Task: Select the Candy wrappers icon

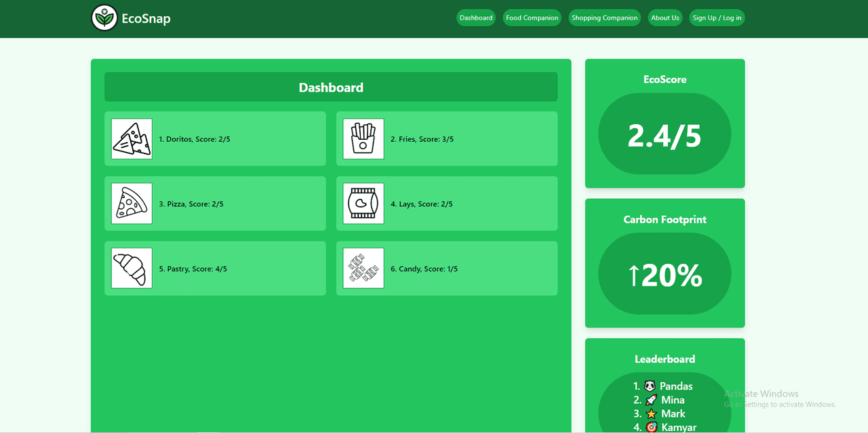Action: (x=363, y=268)
